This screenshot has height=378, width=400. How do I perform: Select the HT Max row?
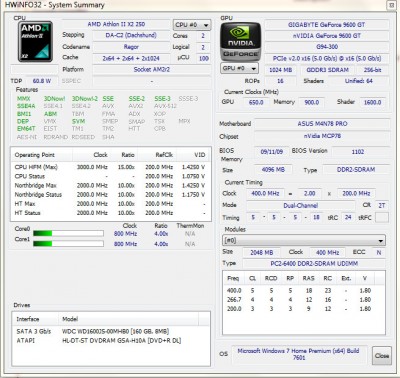[x=110, y=204]
